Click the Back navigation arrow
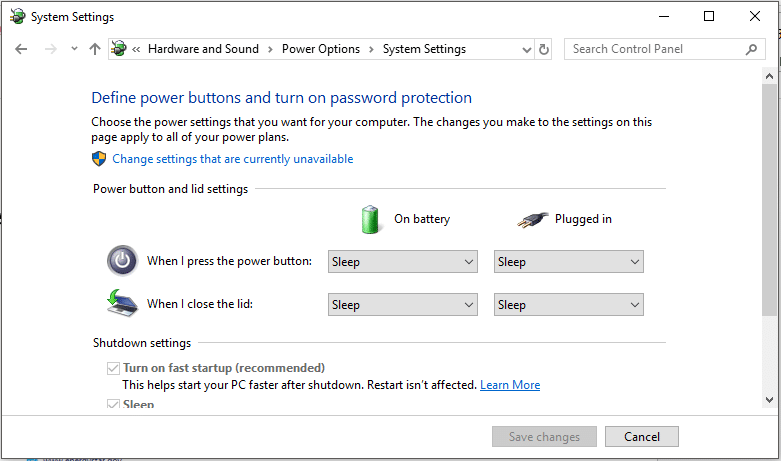The width and height of the screenshot is (781, 461). click(22, 49)
